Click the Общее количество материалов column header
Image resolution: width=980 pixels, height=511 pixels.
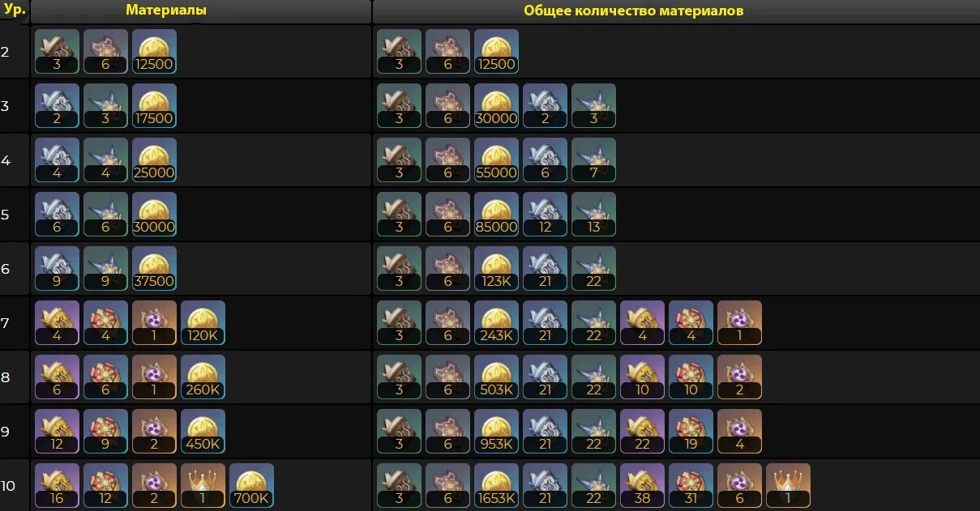pyautogui.click(x=634, y=11)
